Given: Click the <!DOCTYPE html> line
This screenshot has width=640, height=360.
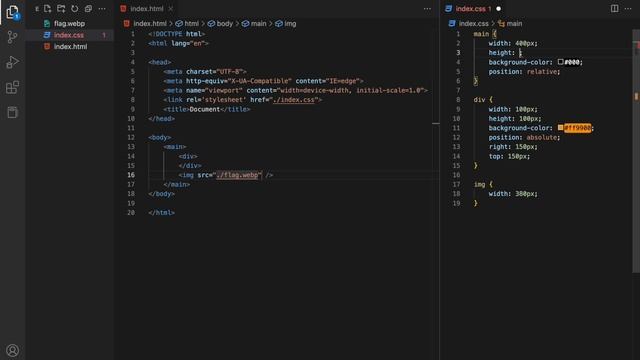Looking at the screenshot, I should 177,34.
